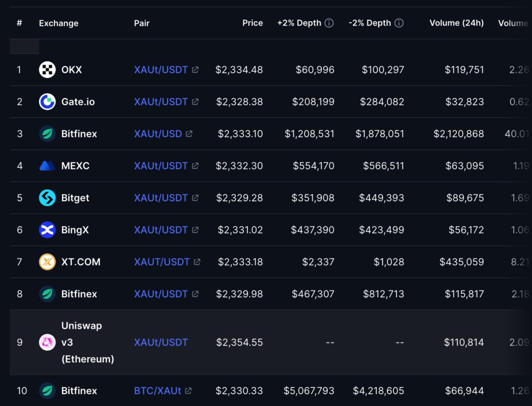Select the MEXC exchange name
This screenshot has width=532, height=406.
[x=75, y=166]
